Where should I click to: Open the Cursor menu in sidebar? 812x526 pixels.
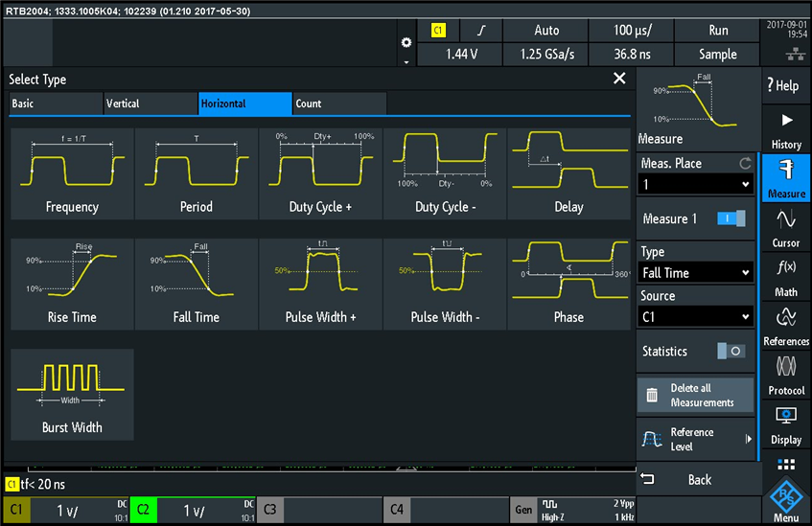(x=785, y=228)
